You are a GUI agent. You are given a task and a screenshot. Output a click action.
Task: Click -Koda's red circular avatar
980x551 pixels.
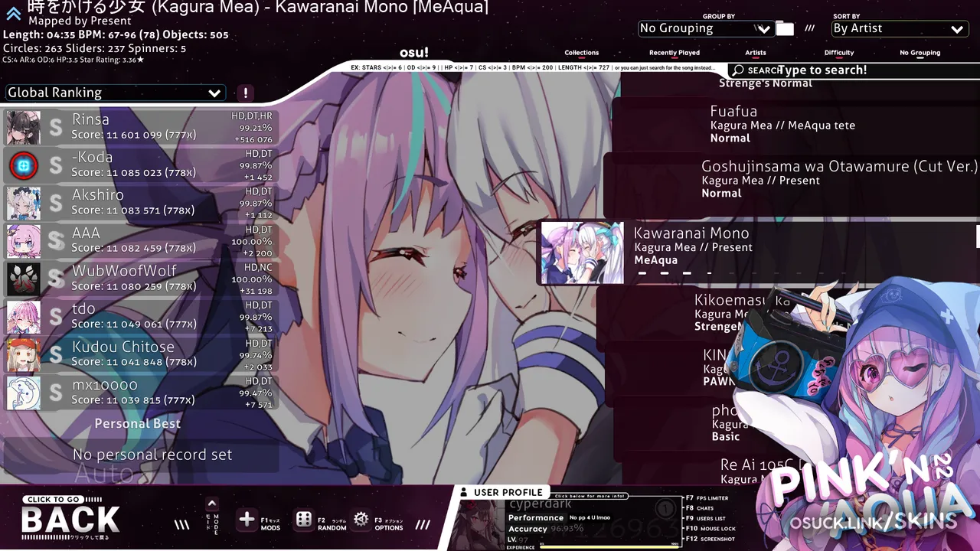coord(24,165)
